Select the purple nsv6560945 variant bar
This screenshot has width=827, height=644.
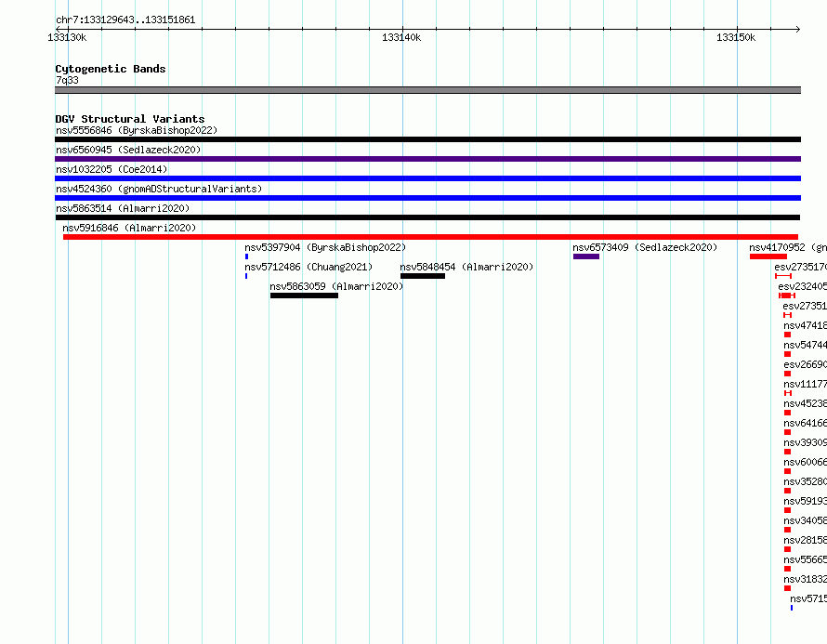point(427,159)
